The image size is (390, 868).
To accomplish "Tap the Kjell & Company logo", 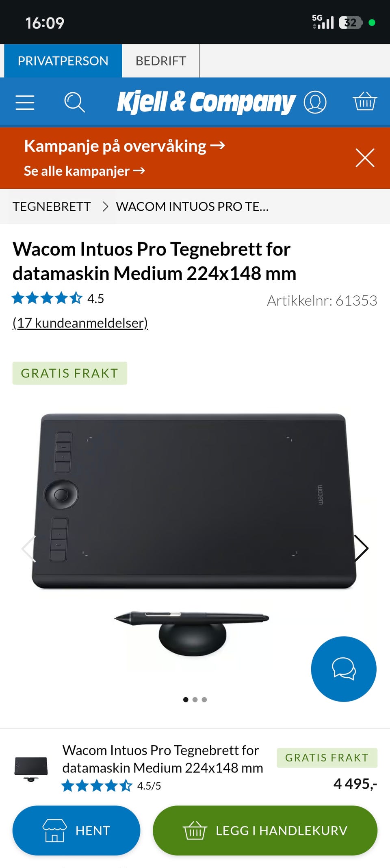I will tap(206, 102).
